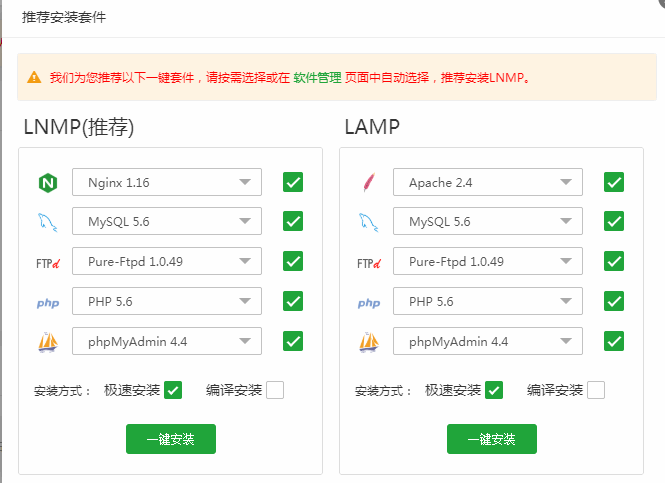Image resolution: width=665 pixels, height=483 pixels.
Task: Click the Nginx logo icon in LNMP
Action: [48, 183]
